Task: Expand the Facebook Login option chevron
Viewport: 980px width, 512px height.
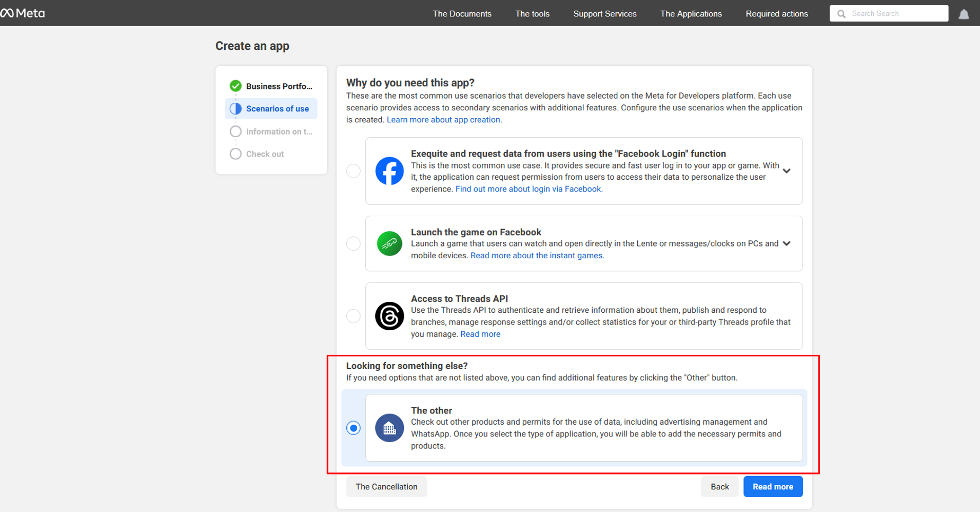Action: pos(787,171)
